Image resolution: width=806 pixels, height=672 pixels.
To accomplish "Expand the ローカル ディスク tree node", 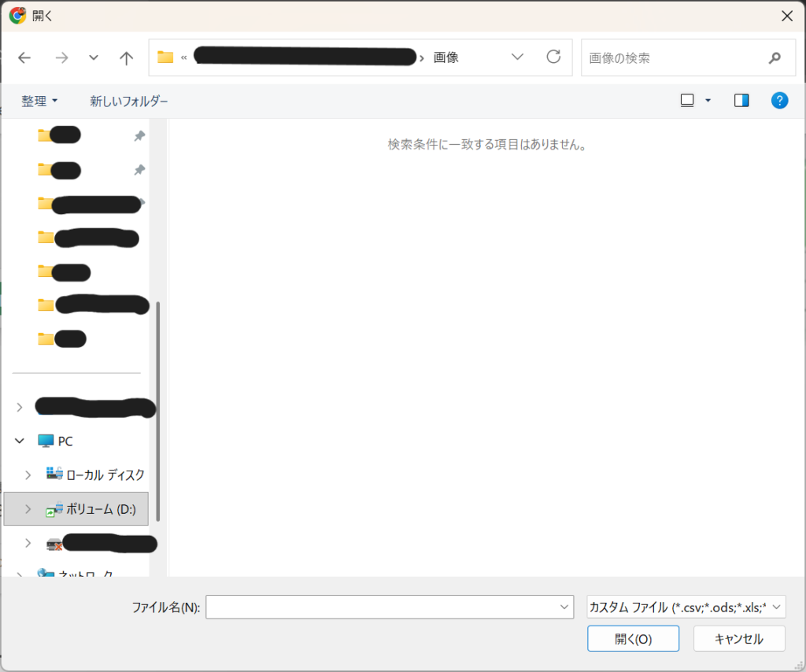I will pos(28,474).
